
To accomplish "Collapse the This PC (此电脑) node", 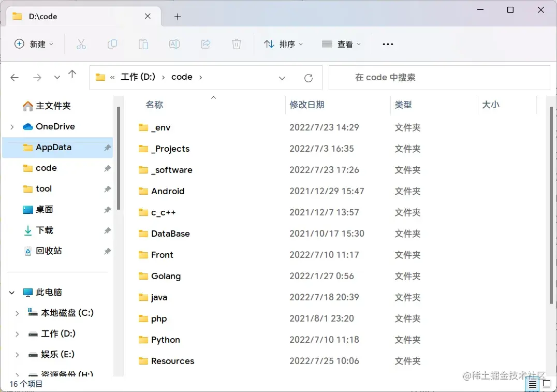I will tap(12, 293).
